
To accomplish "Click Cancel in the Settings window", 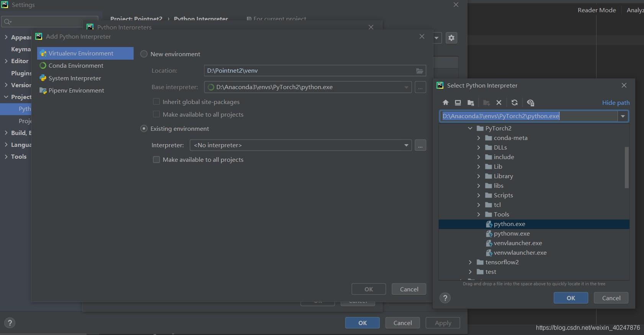I will click(403, 323).
